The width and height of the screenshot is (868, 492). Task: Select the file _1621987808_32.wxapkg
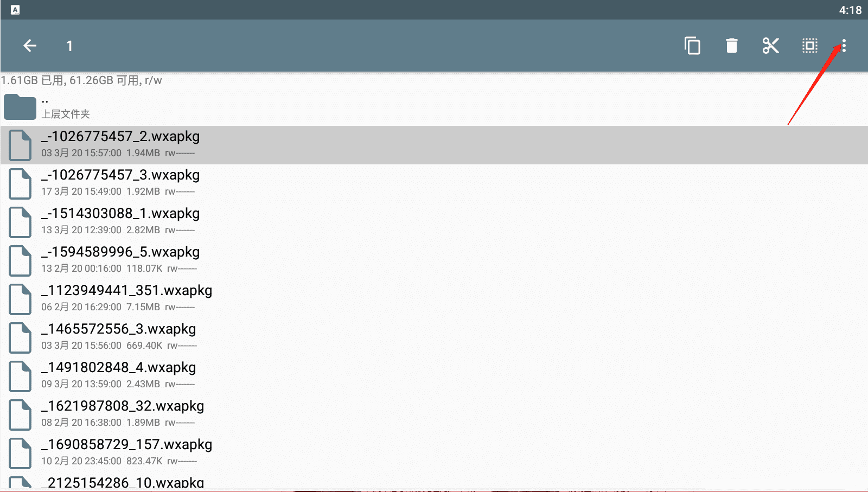click(434, 414)
